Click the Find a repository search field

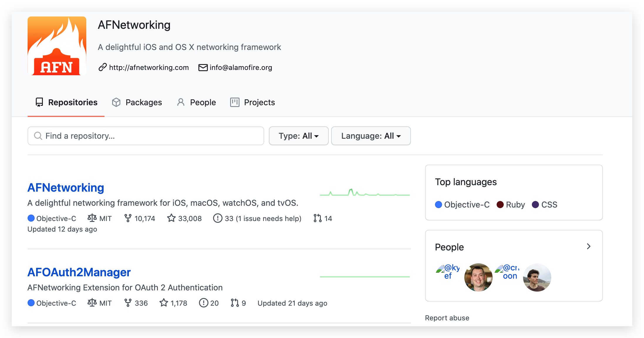146,136
